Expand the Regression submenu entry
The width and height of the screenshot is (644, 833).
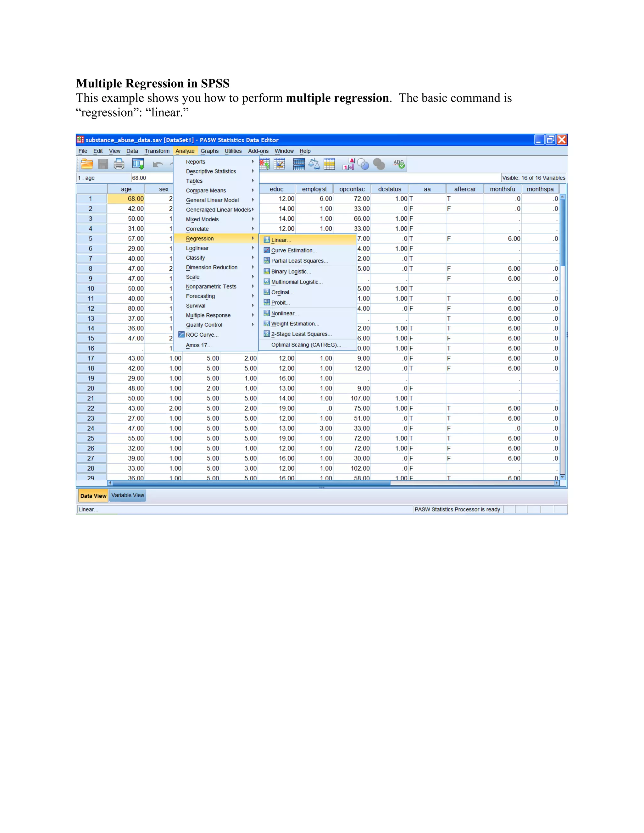(x=216, y=238)
